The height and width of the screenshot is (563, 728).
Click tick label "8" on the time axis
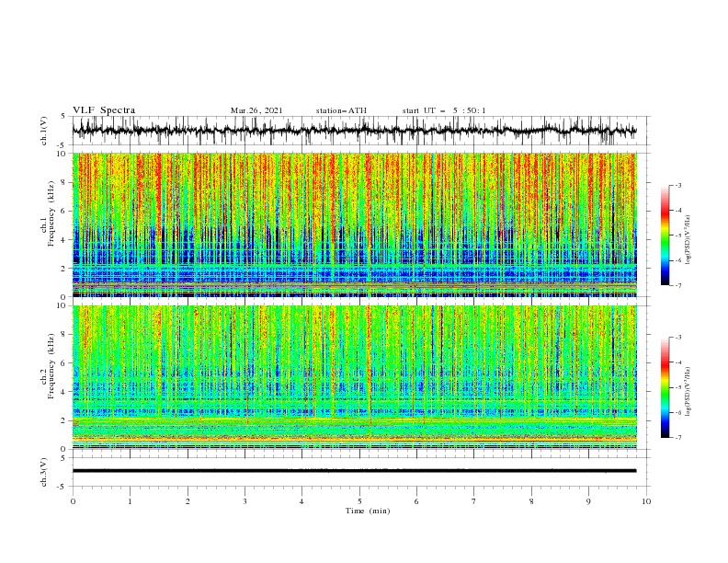531,501
